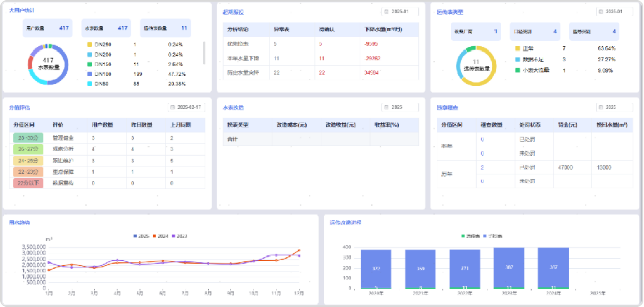Viewport: 644px width, 307px height.
Task: Click the 417 water meter donut chart
Action: tap(48, 64)
